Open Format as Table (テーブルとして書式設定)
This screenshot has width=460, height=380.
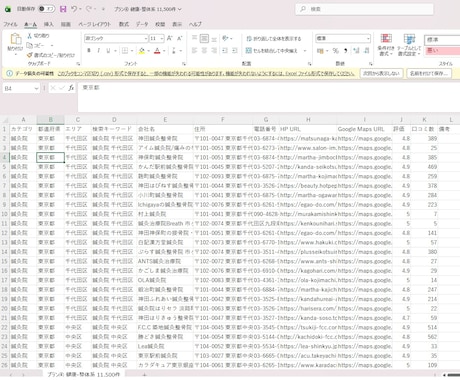409,45
